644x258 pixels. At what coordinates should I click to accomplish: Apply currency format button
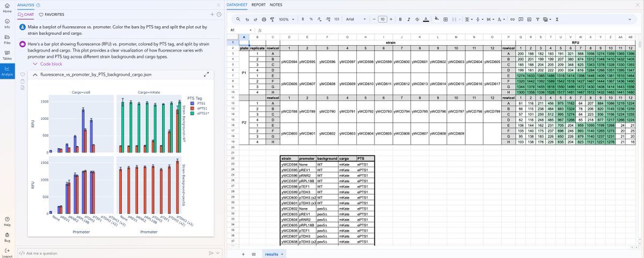[303, 19]
